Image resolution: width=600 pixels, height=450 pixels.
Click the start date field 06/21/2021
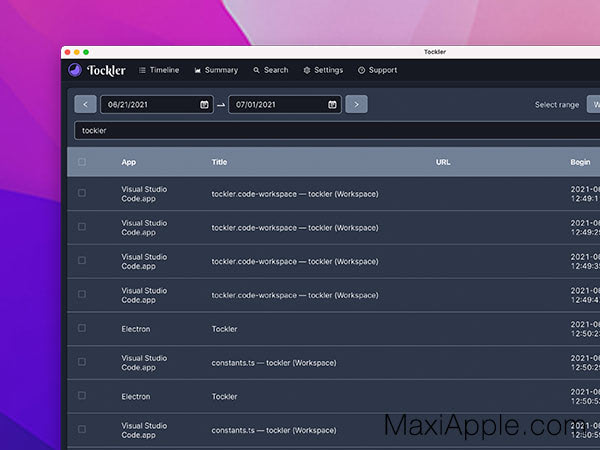pos(157,104)
